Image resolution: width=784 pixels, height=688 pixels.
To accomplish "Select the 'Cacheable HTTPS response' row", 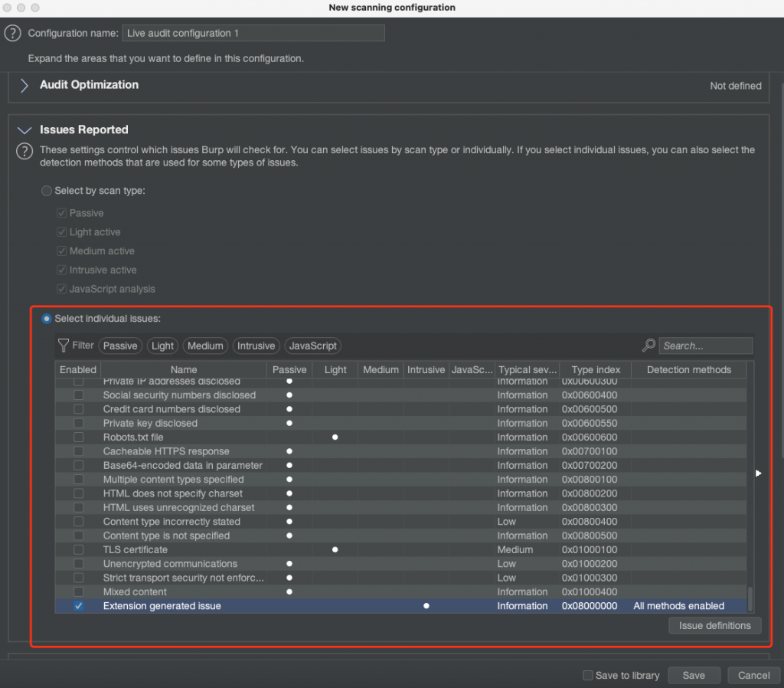I will pyautogui.click(x=400, y=451).
